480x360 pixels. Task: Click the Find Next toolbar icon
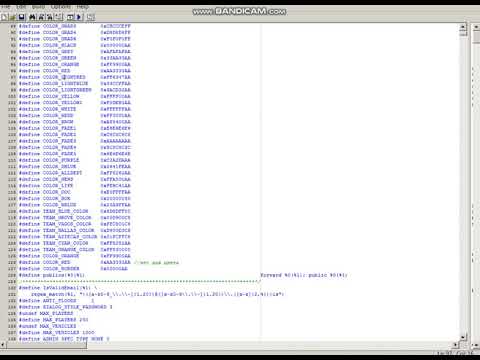[x=41, y=17]
